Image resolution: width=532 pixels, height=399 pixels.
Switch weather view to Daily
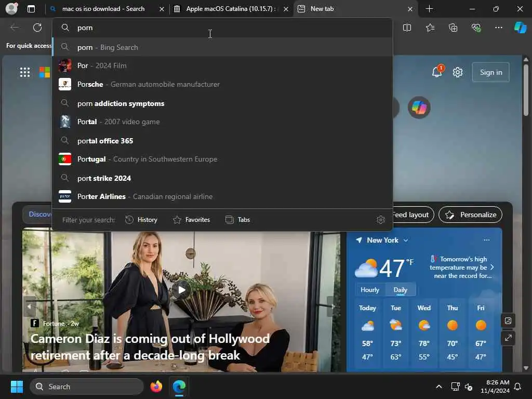pos(400,290)
